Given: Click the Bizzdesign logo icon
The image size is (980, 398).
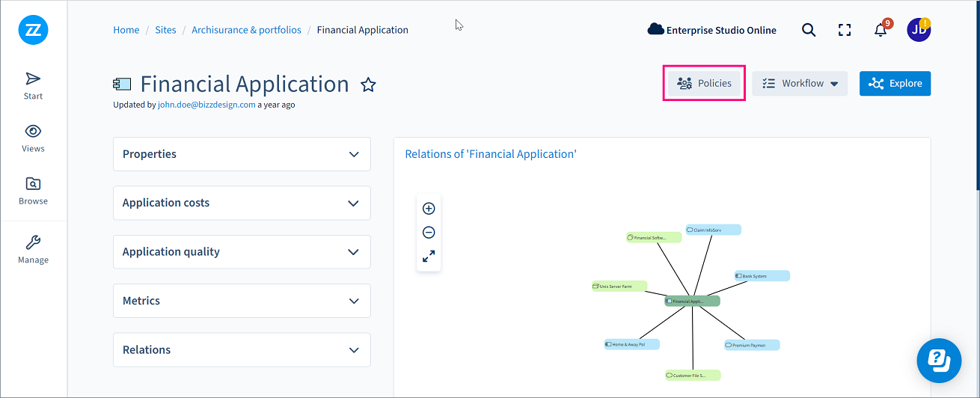Looking at the screenshot, I should 33,30.
